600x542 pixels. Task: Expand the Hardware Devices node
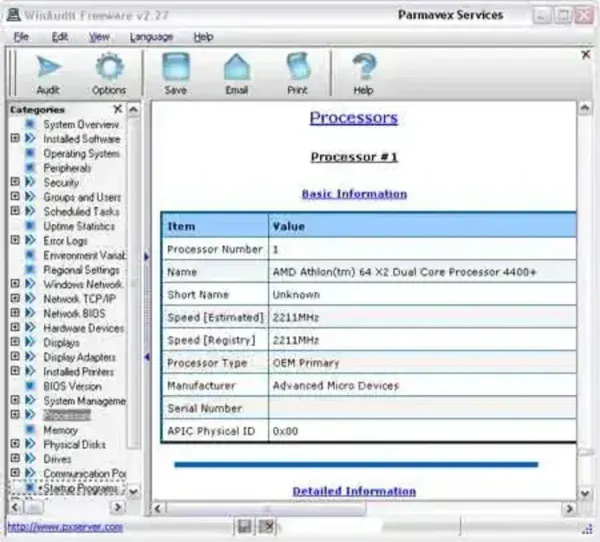(x=15, y=327)
